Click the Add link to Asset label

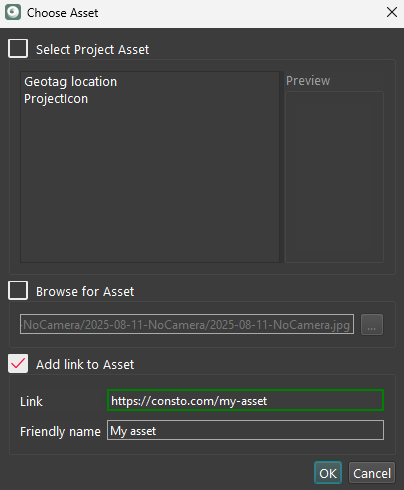click(85, 364)
